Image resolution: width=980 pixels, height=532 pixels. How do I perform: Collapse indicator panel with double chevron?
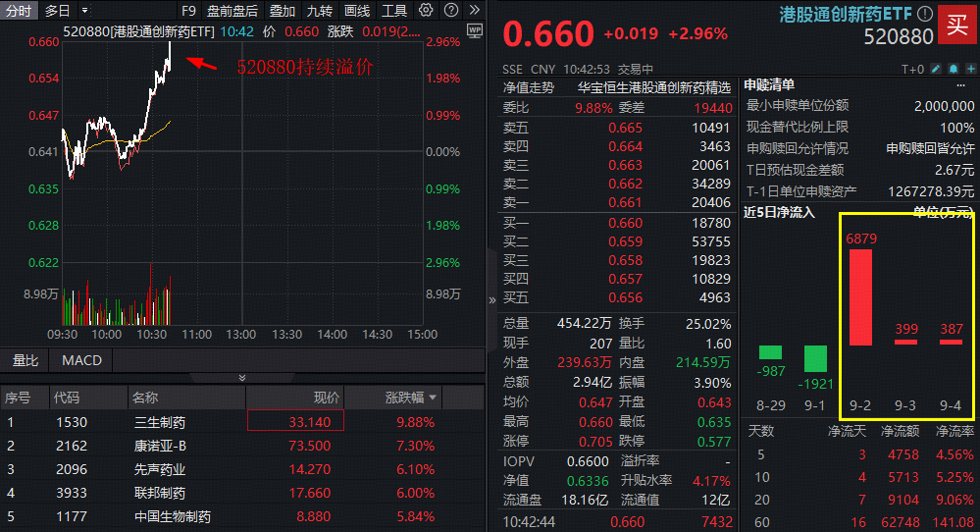[242, 377]
